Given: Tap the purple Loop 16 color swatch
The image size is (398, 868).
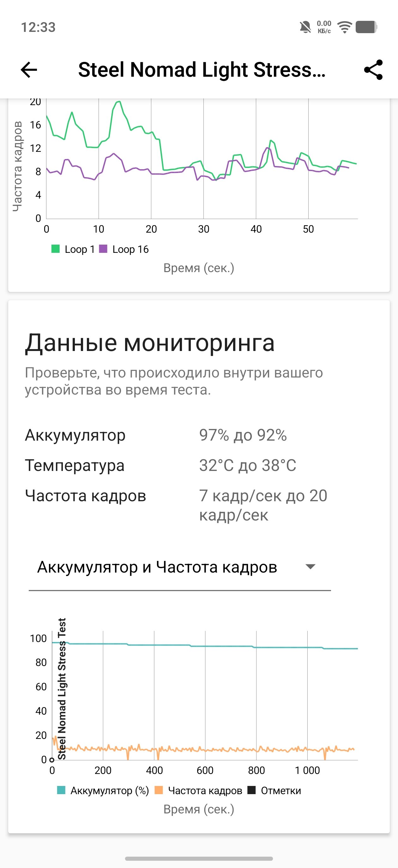Looking at the screenshot, I should 103,249.
